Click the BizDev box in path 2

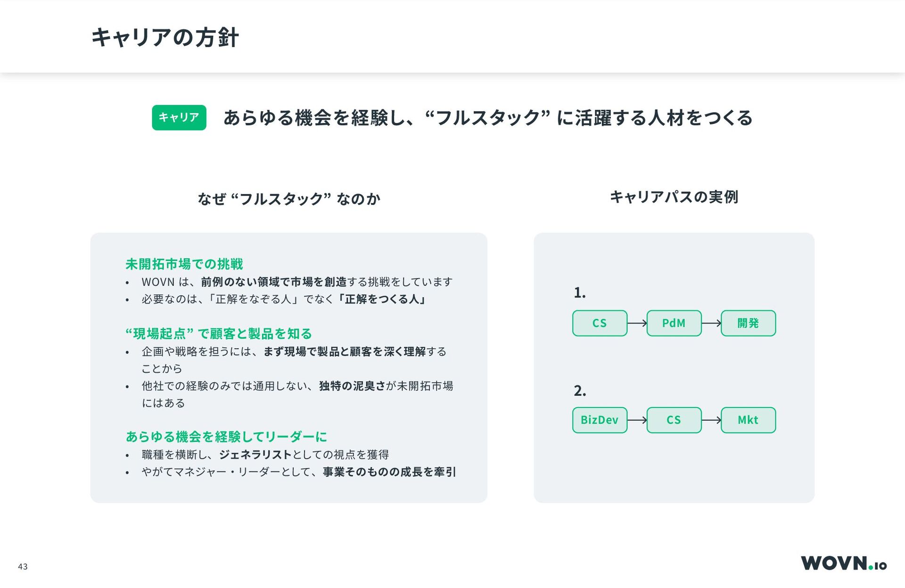[x=600, y=420]
